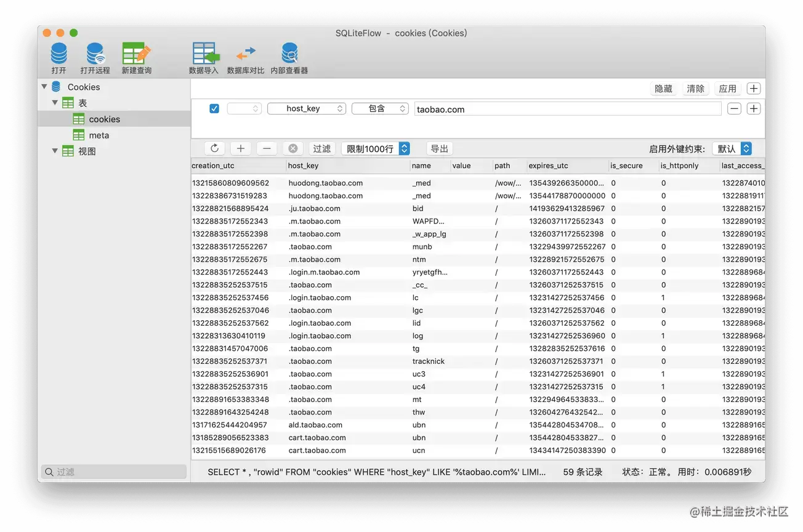Sort by creation_utc column header
Screen dimensions: 803x532
pos(238,166)
